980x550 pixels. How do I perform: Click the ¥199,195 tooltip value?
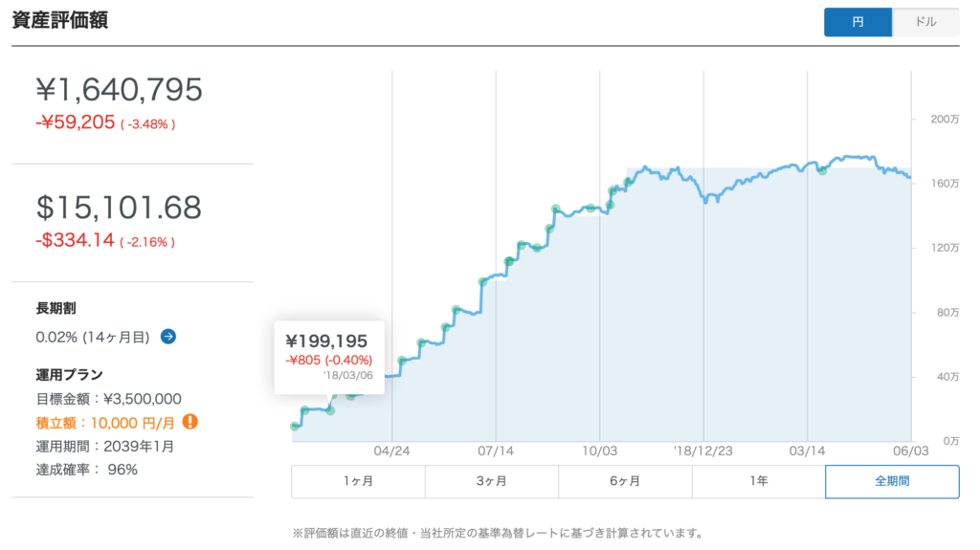pyautogui.click(x=326, y=341)
